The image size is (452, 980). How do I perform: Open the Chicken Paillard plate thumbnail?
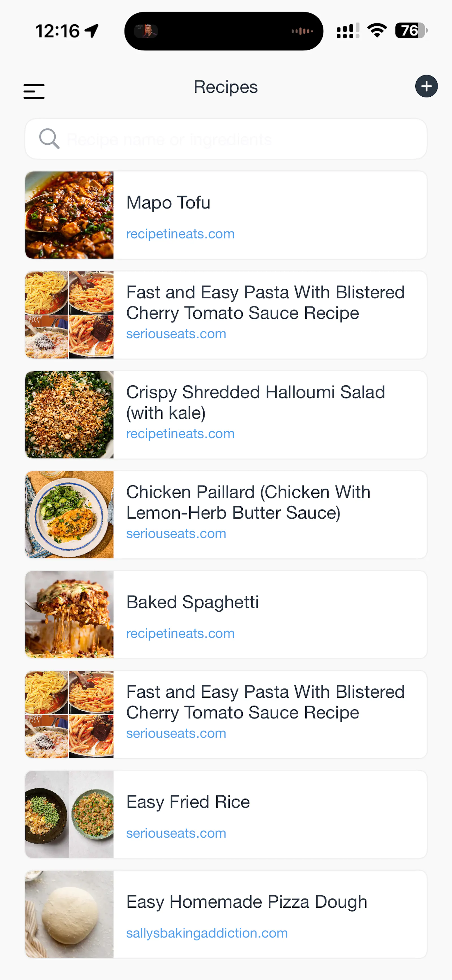(x=69, y=515)
